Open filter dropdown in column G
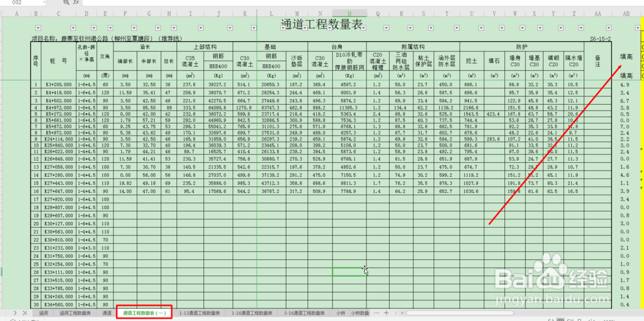 (157, 28)
